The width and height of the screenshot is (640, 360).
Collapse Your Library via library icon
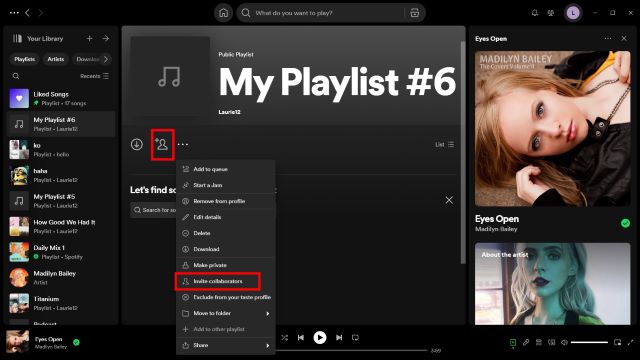tap(17, 38)
